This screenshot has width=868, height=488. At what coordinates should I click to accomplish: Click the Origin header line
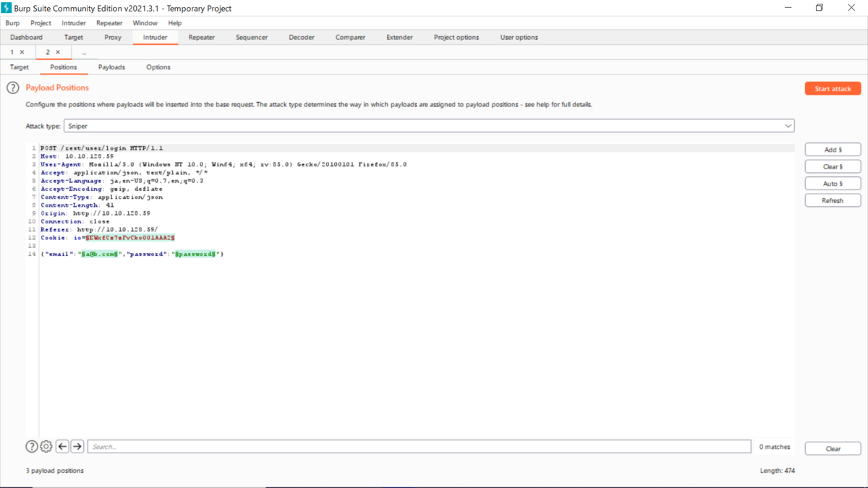95,213
